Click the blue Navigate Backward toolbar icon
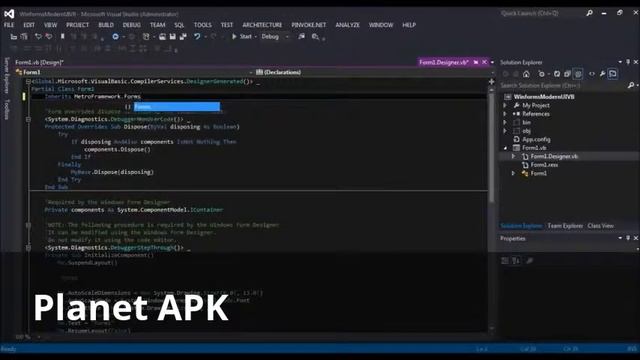 click(x=115, y=37)
